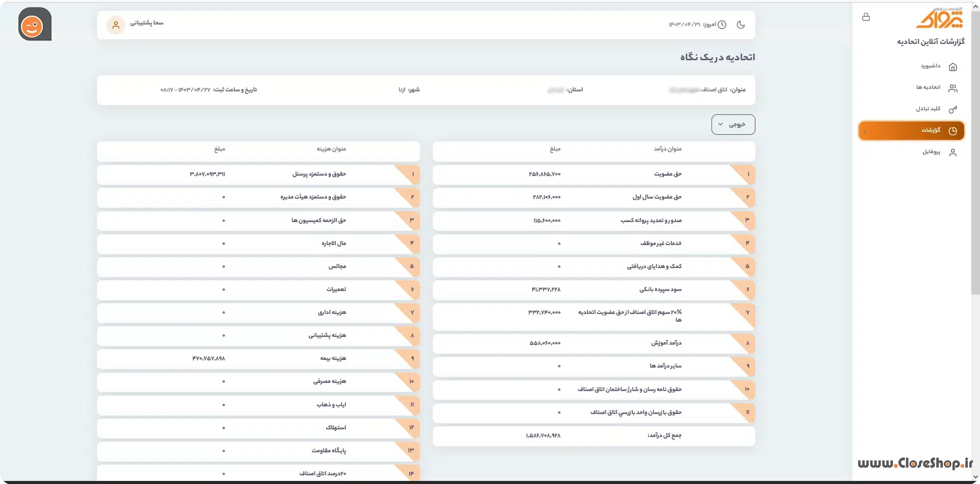Select expense row استهلاک

click(258, 428)
